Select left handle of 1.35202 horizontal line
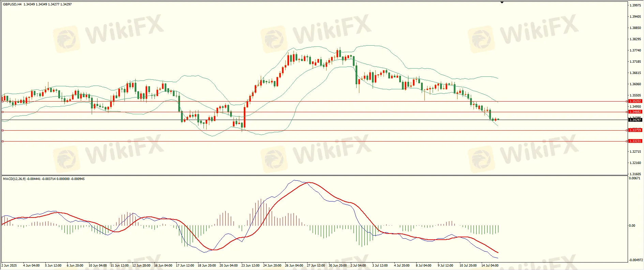Screen dimensions: 644x270 3,101
